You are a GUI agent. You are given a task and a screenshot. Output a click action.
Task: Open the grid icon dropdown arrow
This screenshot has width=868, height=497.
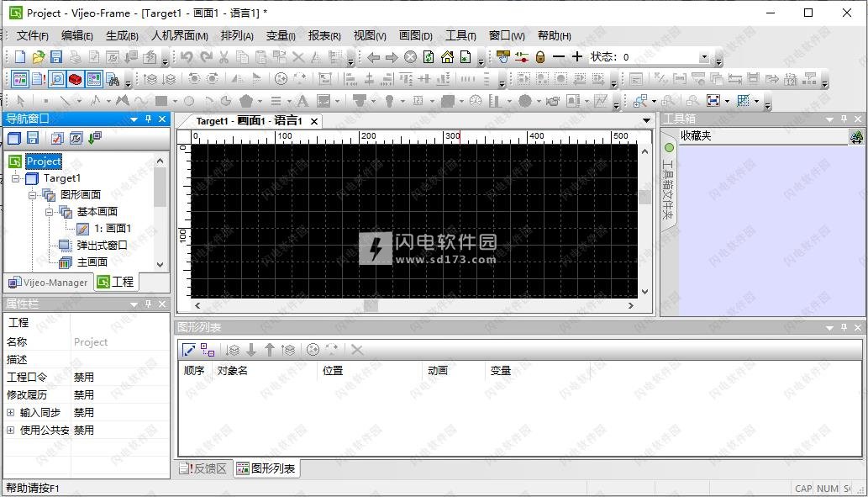coord(756,102)
